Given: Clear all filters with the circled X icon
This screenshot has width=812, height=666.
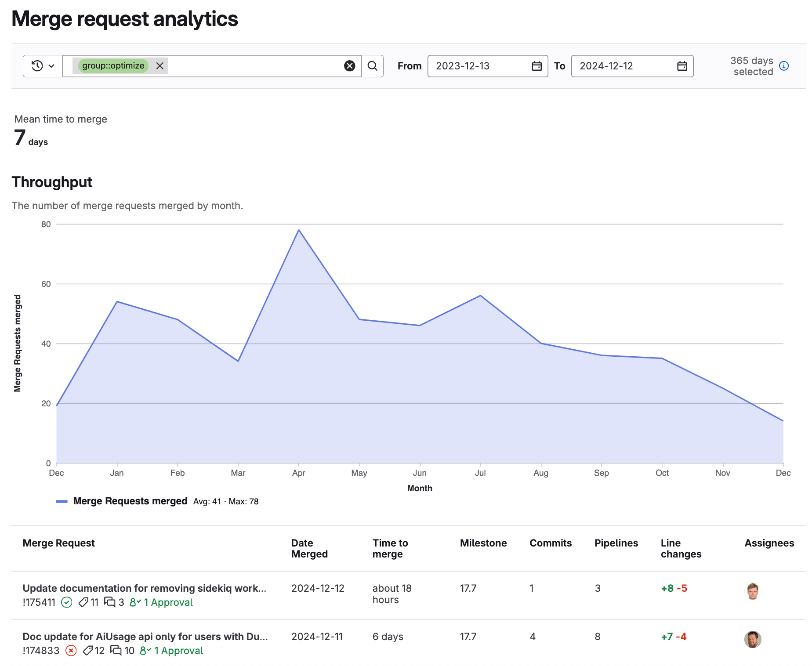Looking at the screenshot, I should click(349, 66).
